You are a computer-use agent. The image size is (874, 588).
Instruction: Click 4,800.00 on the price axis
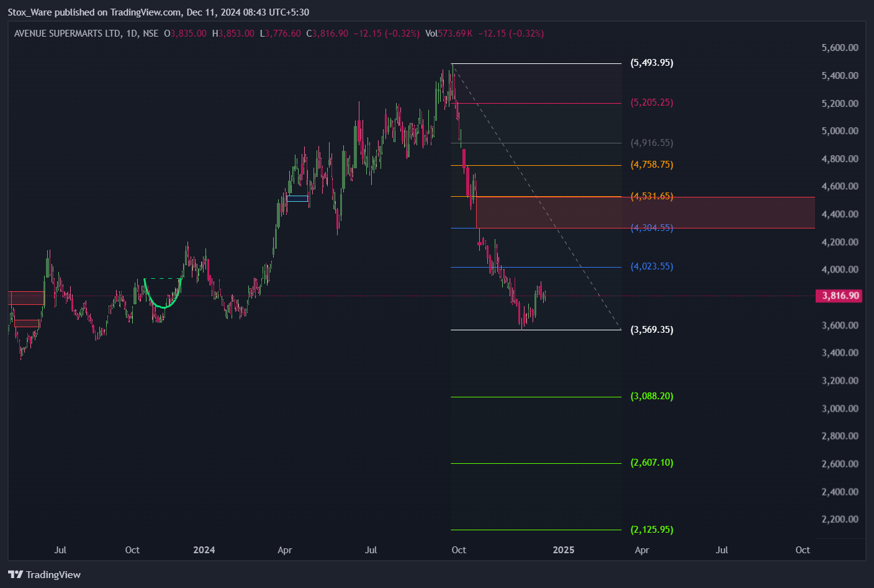(x=840, y=159)
